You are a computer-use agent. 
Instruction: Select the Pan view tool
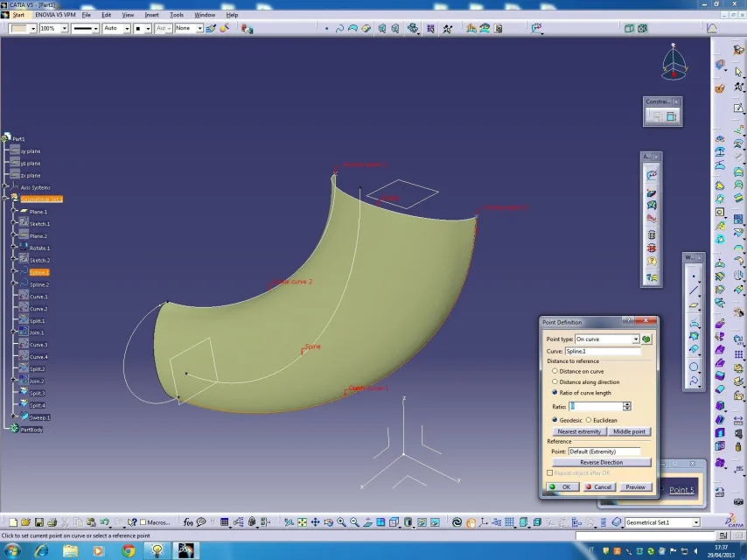[x=316, y=522]
